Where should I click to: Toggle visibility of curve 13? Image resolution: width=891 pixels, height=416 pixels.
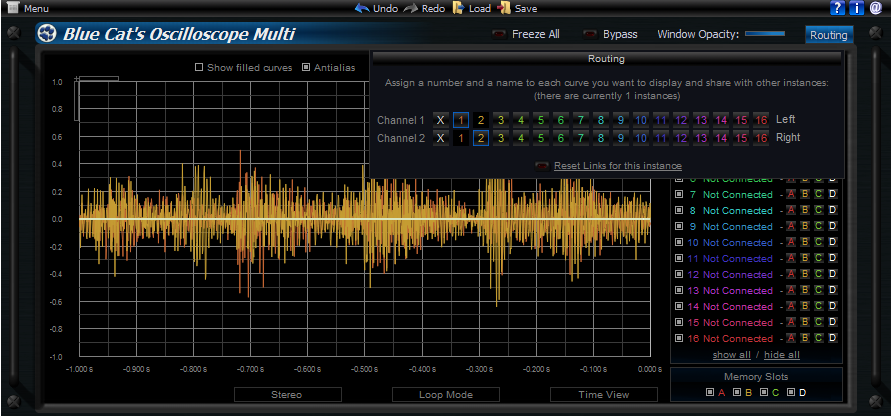678,290
